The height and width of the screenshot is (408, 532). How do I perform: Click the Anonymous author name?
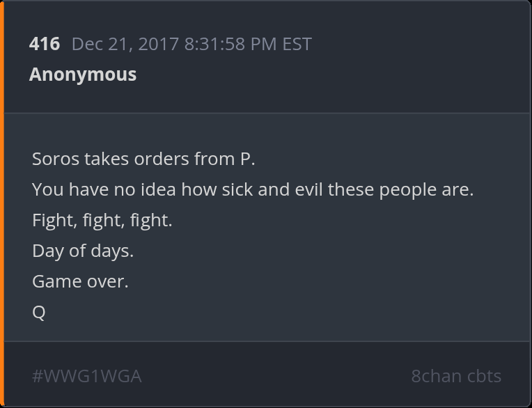pos(83,74)
